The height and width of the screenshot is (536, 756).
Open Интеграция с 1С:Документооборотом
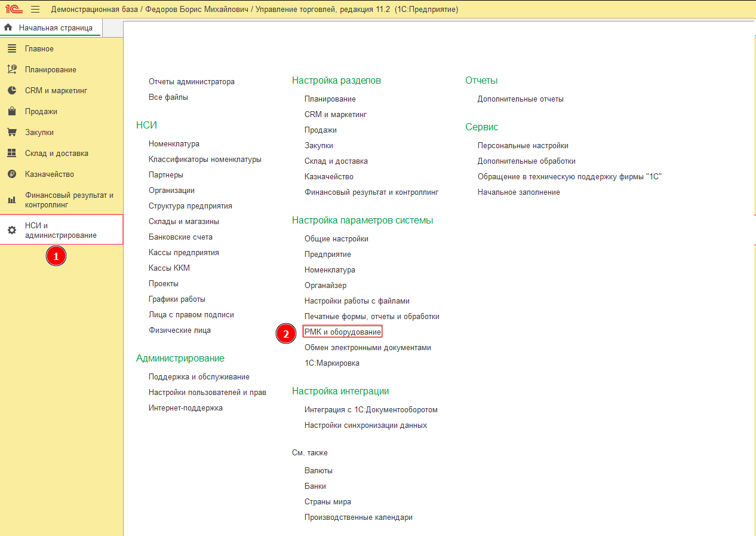click(371, 410)
